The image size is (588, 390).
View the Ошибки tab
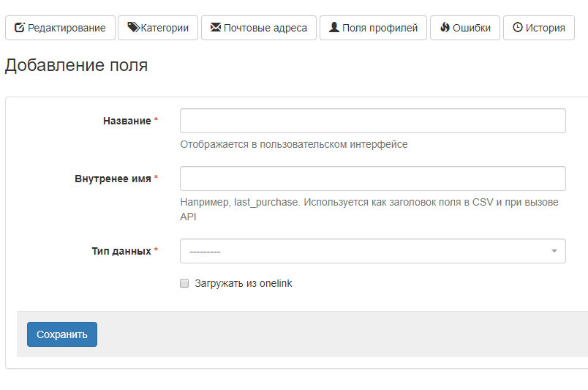[x=465, y=28]
